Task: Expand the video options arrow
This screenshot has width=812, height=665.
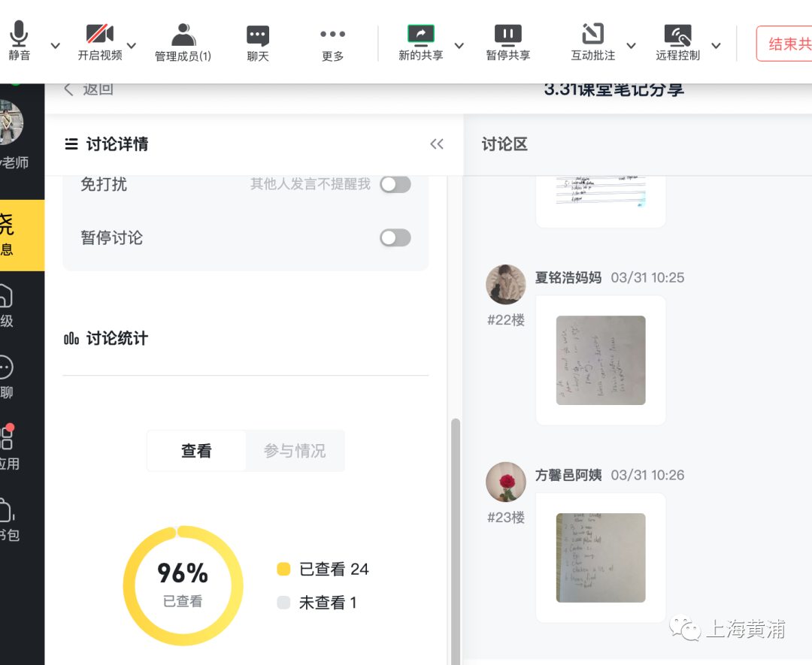Action: pyautogui.click(x=132, y=46)
